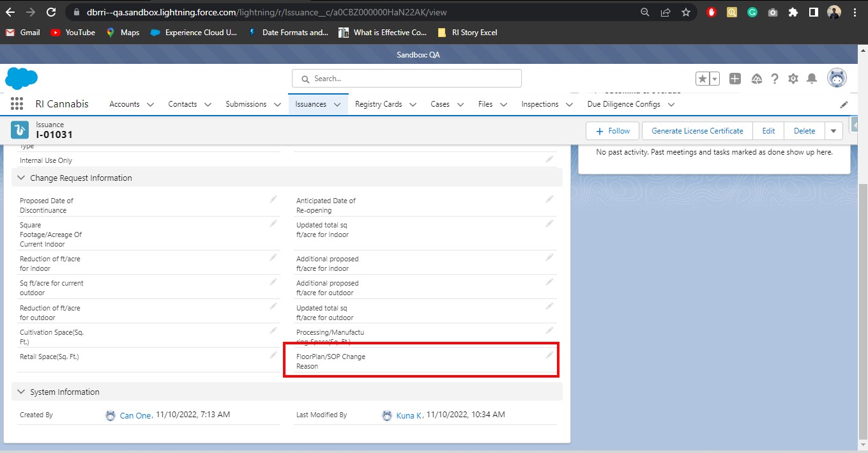Click into the global Search field

[406, 78]
